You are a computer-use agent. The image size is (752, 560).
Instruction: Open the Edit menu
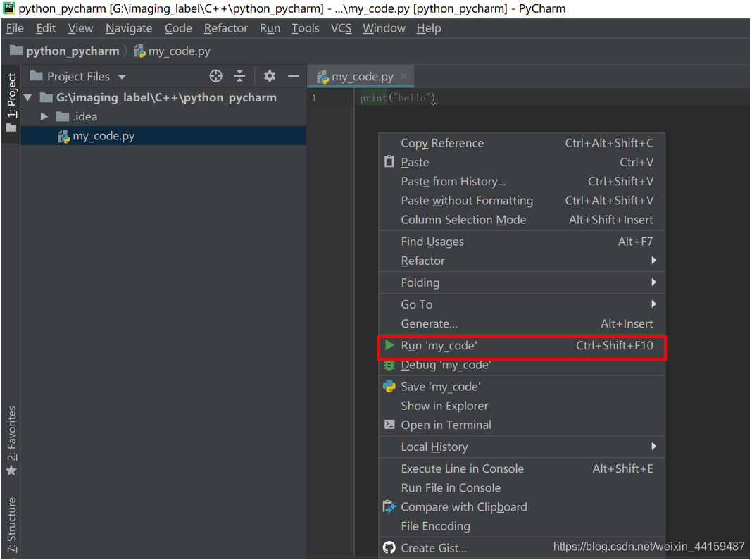click(x=46, y=28)
